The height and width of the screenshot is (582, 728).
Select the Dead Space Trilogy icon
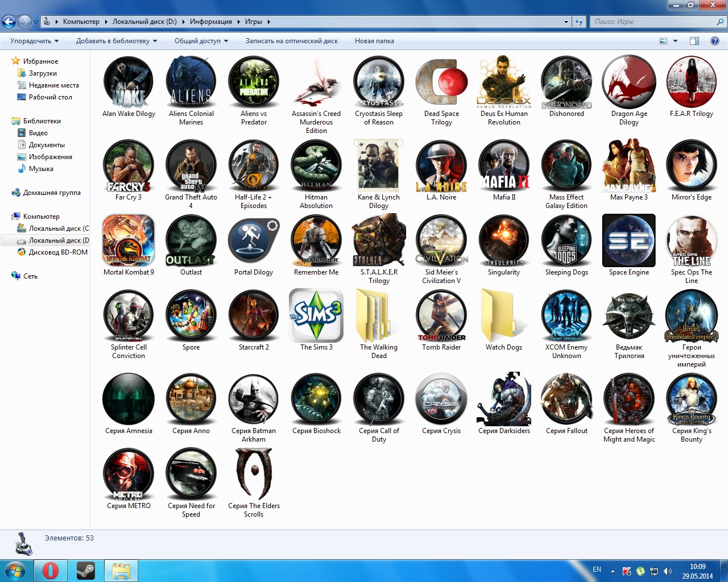click(441, 82)
